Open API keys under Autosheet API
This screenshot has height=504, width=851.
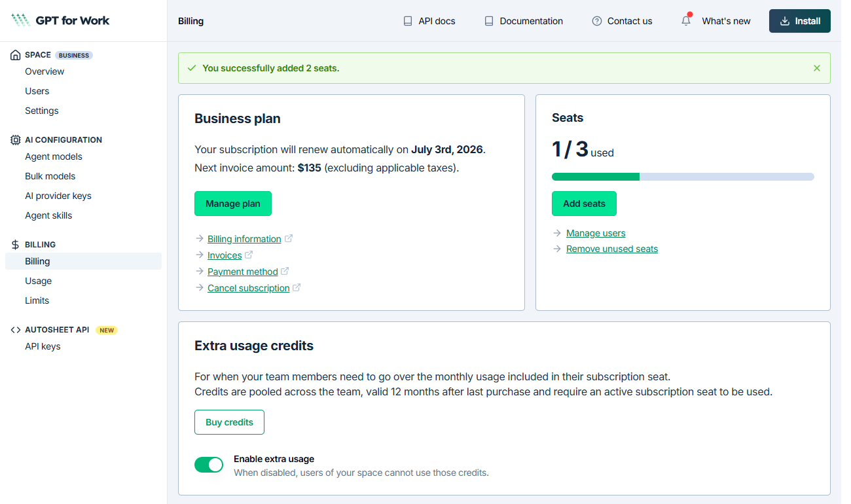click(43, 346)
